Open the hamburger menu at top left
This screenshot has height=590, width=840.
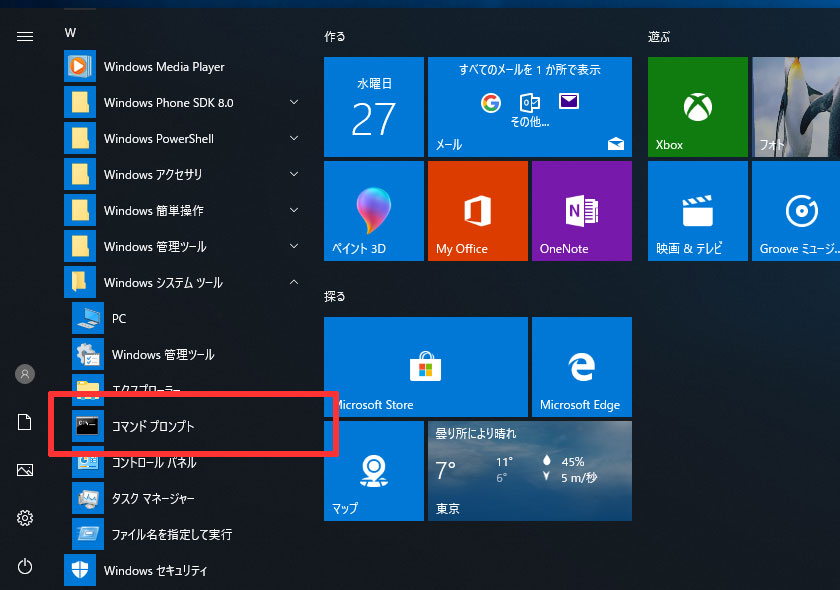25,36
